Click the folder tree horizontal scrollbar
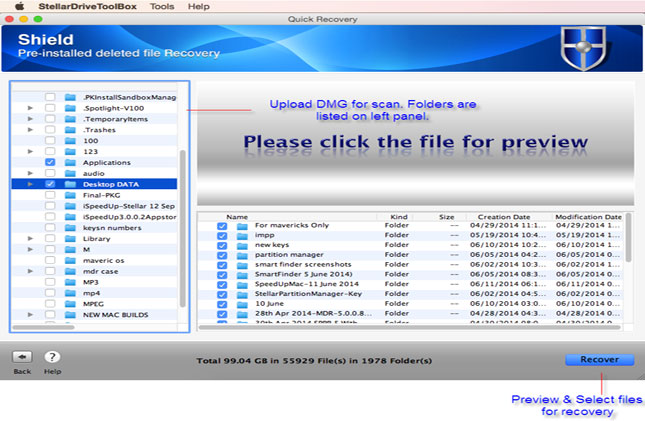 pos(44,328)
